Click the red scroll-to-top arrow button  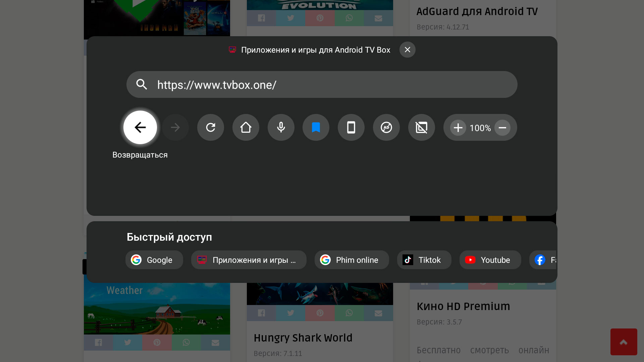click(624, 342)
